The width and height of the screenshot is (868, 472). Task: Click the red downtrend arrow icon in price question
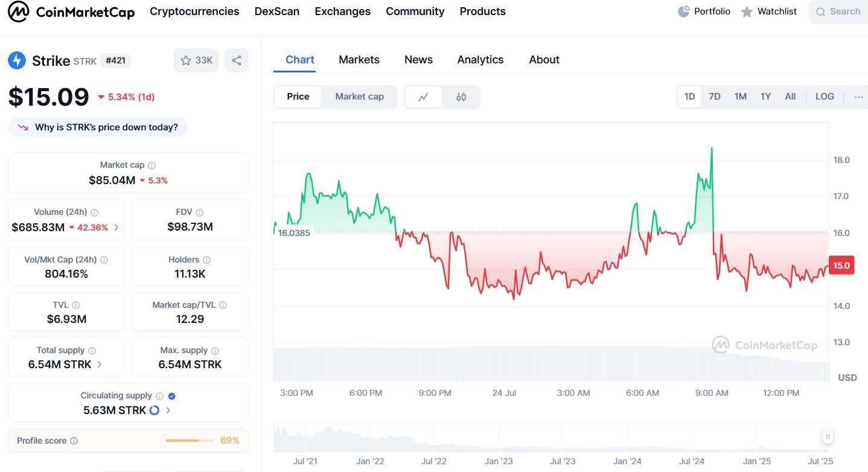(x=24, y=128)
